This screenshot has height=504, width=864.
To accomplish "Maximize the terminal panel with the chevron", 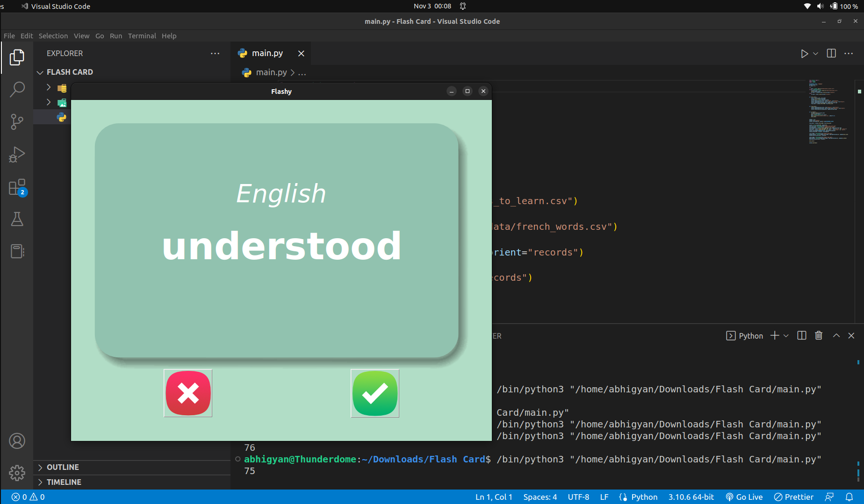I will 836,335.
